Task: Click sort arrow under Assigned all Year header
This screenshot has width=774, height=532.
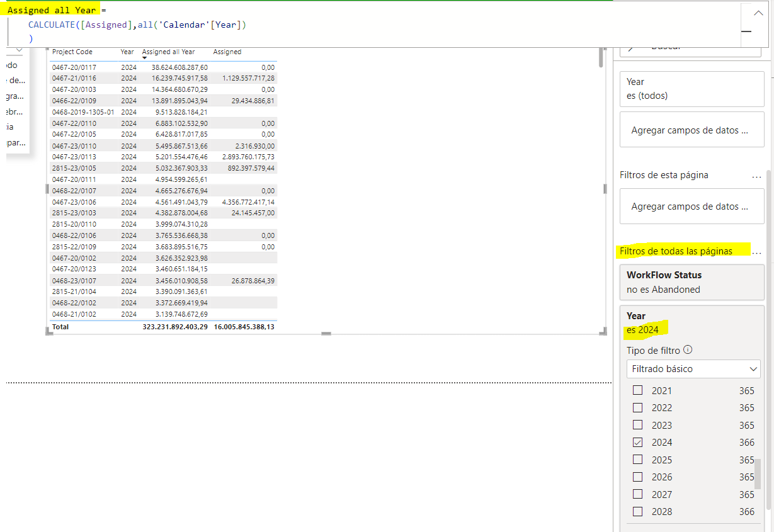Action: coord(145,59)
